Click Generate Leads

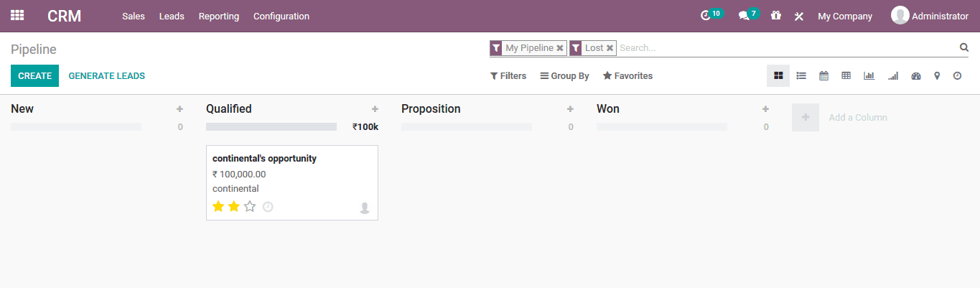(x=106, y=75)
